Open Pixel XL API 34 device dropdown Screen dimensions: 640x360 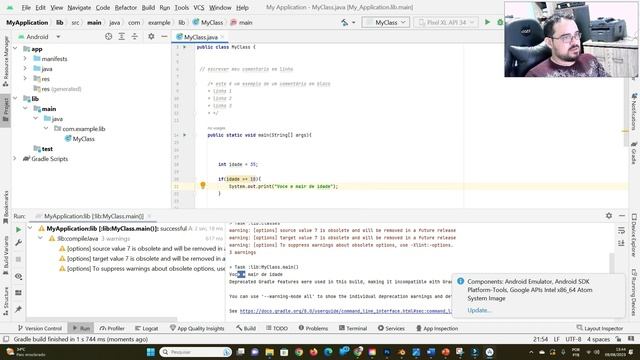[x=446, y=22]
